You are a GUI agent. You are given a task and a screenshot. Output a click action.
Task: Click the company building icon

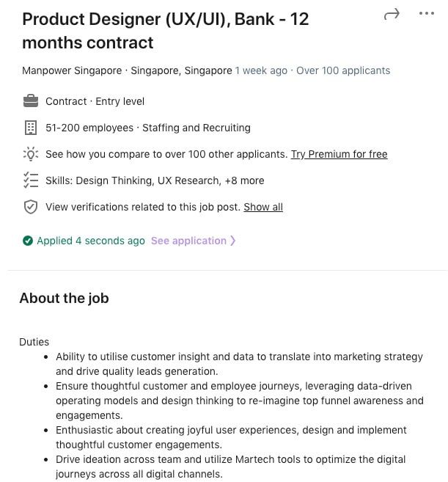31,128
